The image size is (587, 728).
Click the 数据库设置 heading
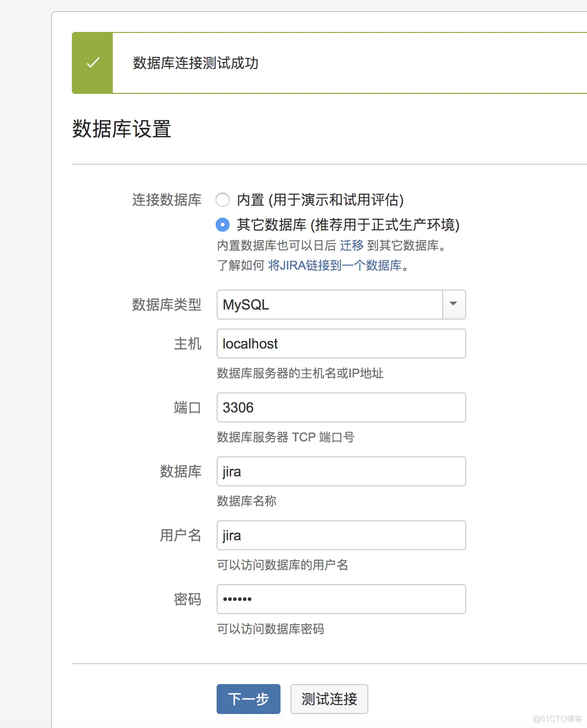(x=122, y=129)
